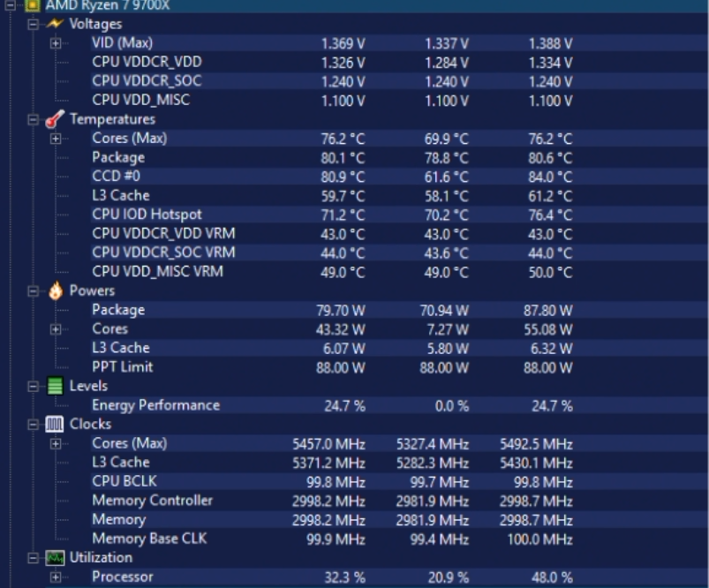This screenshot has width=709, height=588.
Task: Select the Processor utilization row label
Action: pos(123,577)
